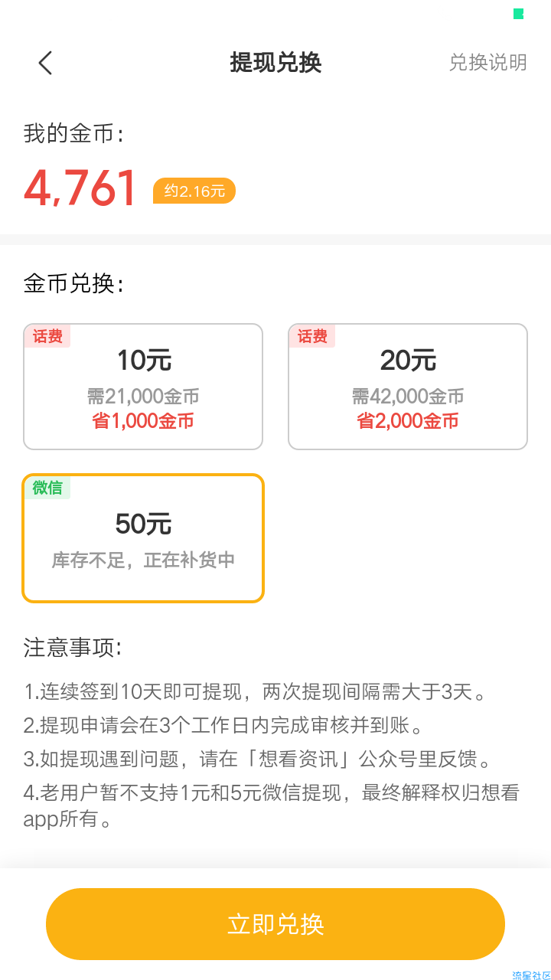The width and height of the screenshot is (551, 980).
Task: Click the 流星社区 watermark in corner
Action: click(531, 975)
